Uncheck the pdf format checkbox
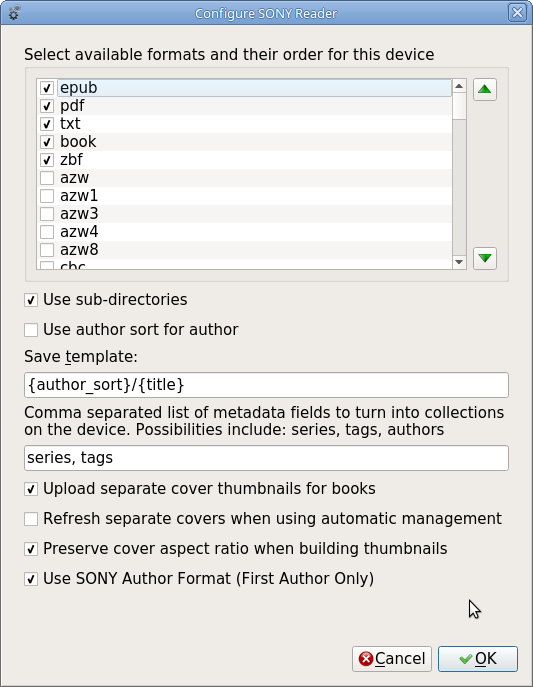 [47, 106]
